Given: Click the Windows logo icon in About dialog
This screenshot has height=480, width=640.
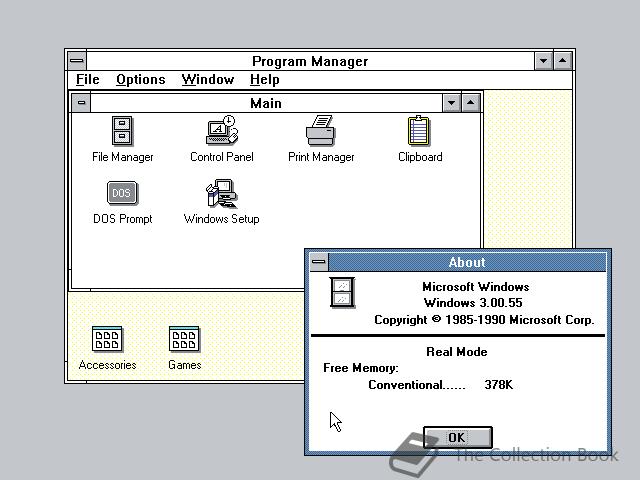Looking at the screenshot, I should pos(342,293).
